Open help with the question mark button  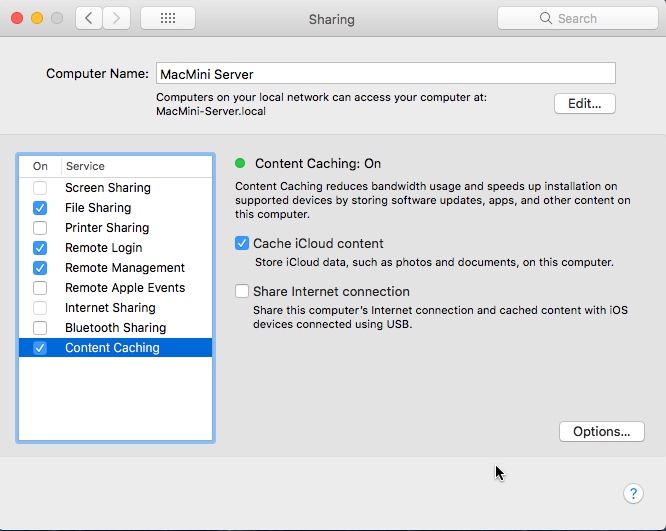pyautogui.click(x=633, y=494)
